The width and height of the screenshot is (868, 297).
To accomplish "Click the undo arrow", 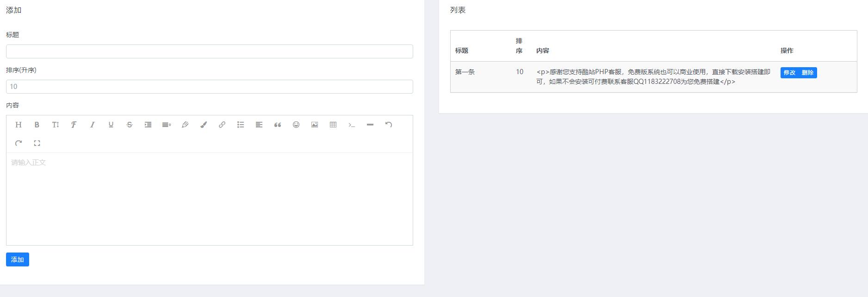I will pyautogui.click(x=389, y=125).
